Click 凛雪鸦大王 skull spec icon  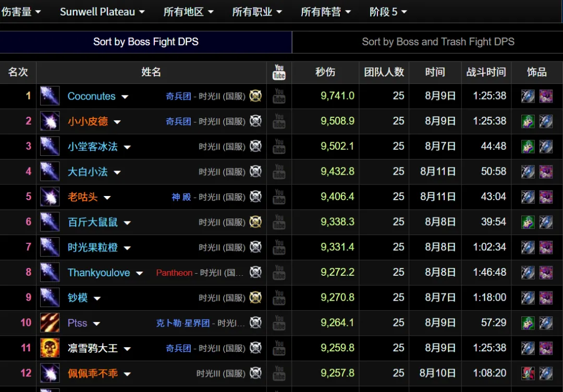click(50, 348)
